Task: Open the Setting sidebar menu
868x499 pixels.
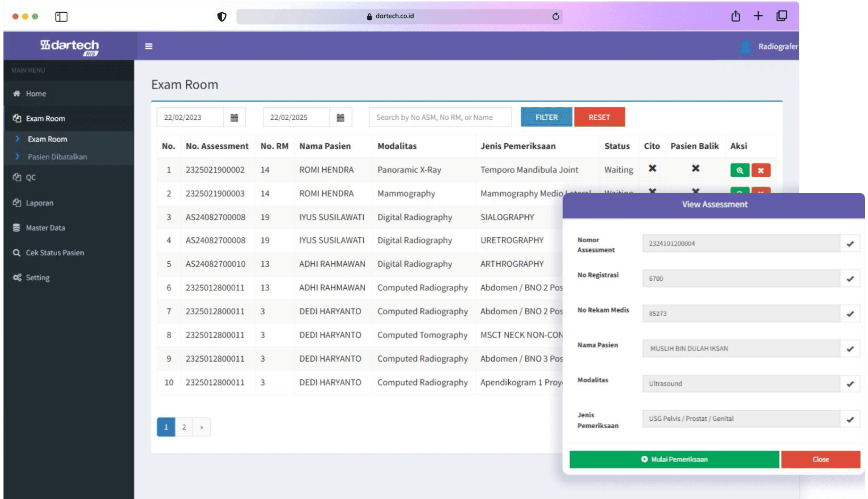Action: tap(69, 278)
